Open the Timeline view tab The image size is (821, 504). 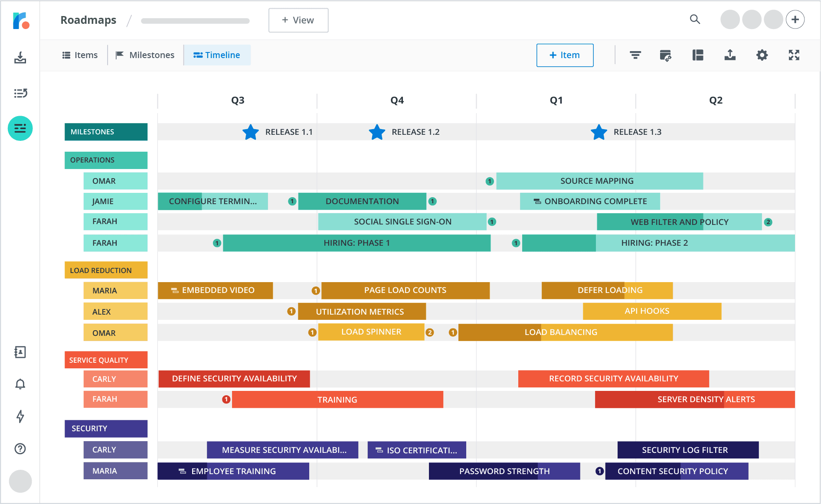tap(217, 55)
